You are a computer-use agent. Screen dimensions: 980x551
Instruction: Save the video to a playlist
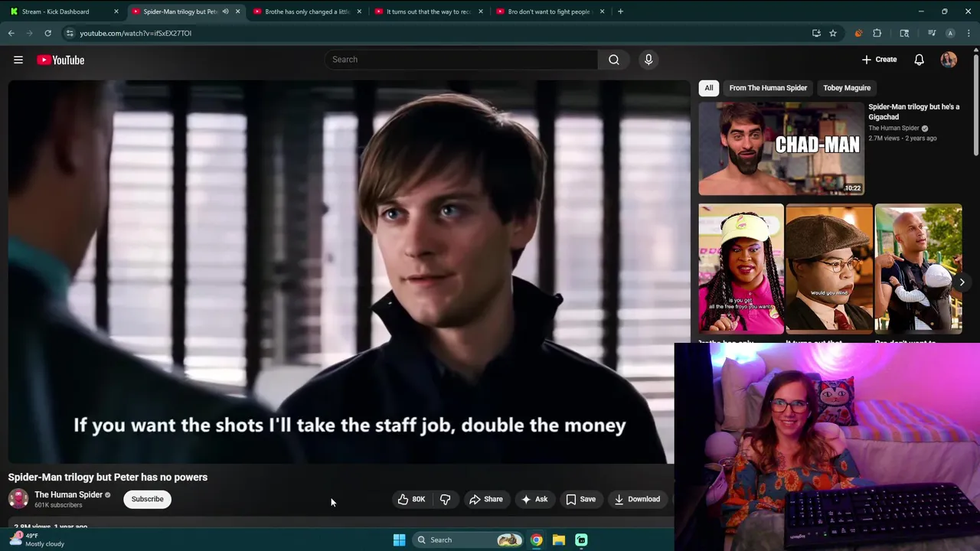(x=580, y=499)
